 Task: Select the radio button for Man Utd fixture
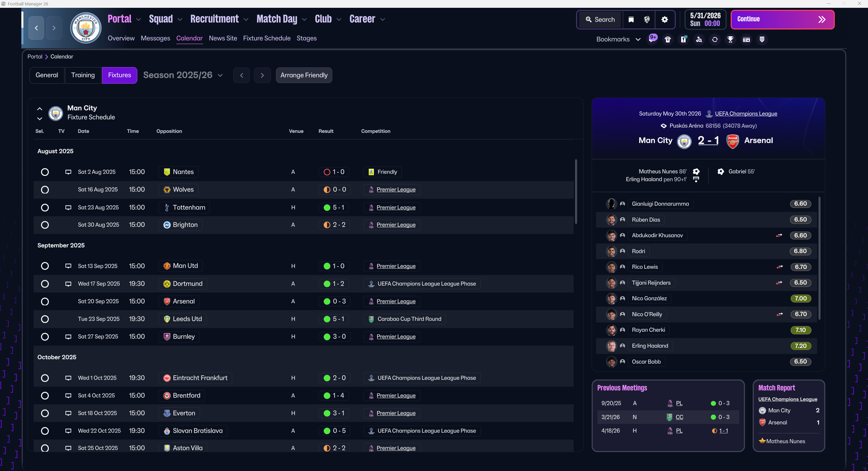click(x=45, y=266)
